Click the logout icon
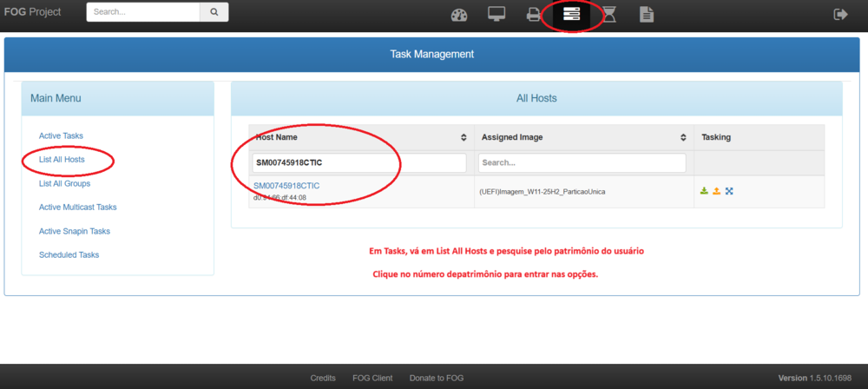 point(840,15)
